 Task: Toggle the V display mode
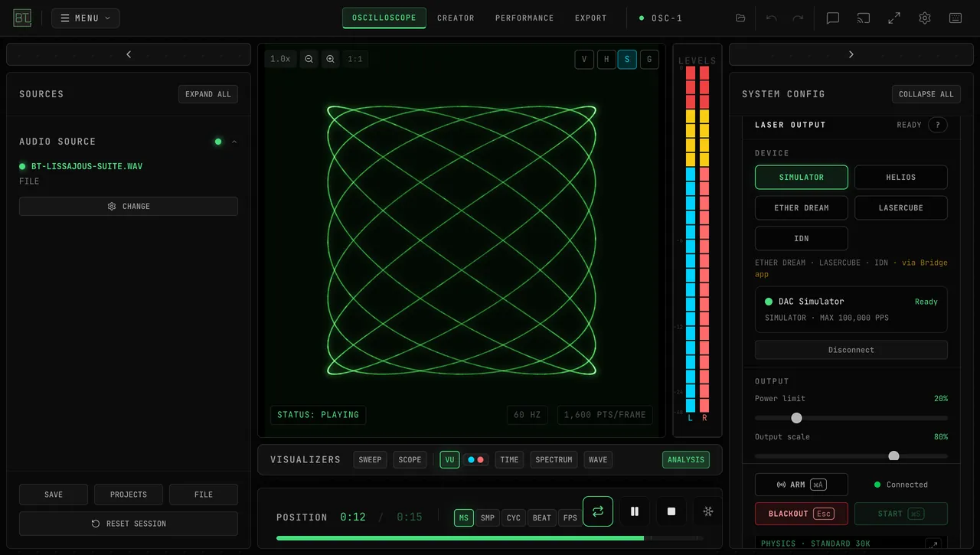584,60
